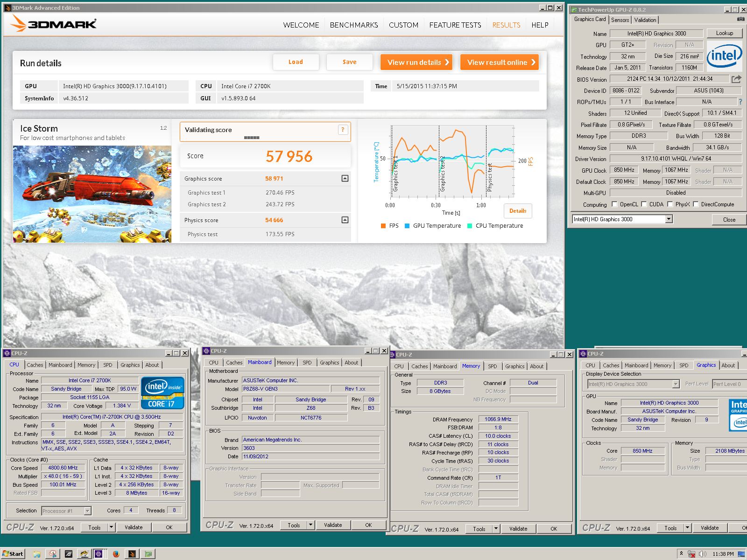Click the orange FPS legend swatch
Screen dimensions: 747x560
[x=383, y=226]
